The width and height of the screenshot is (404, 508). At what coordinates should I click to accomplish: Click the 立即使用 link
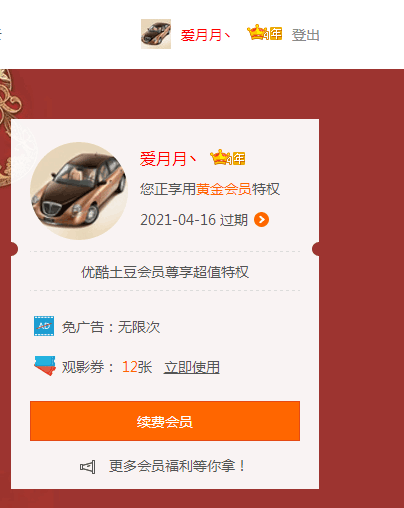pyautogui.click(x=192, y=367)
